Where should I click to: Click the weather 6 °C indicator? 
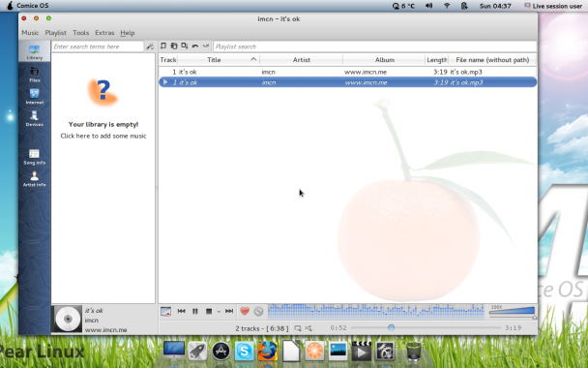(x=403, y=6)
